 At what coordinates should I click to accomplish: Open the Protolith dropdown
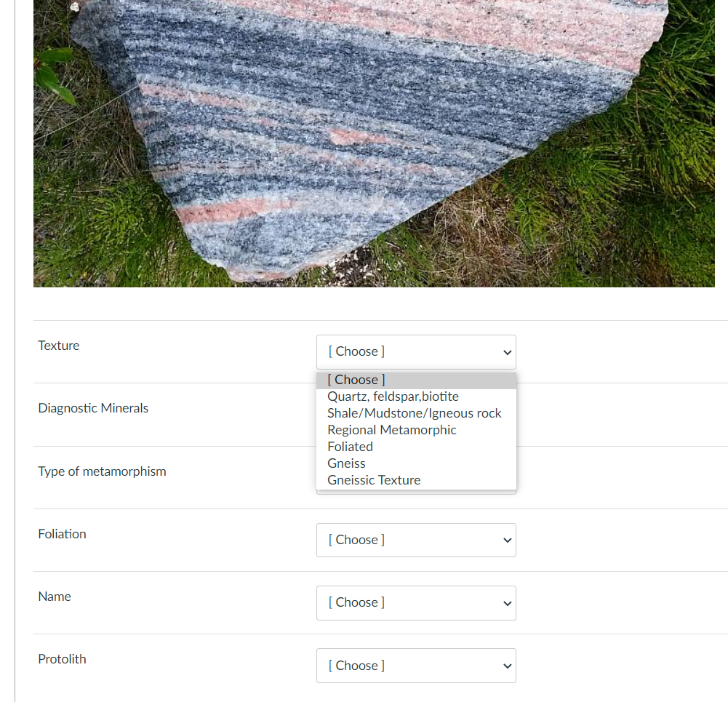click(416, 666)
